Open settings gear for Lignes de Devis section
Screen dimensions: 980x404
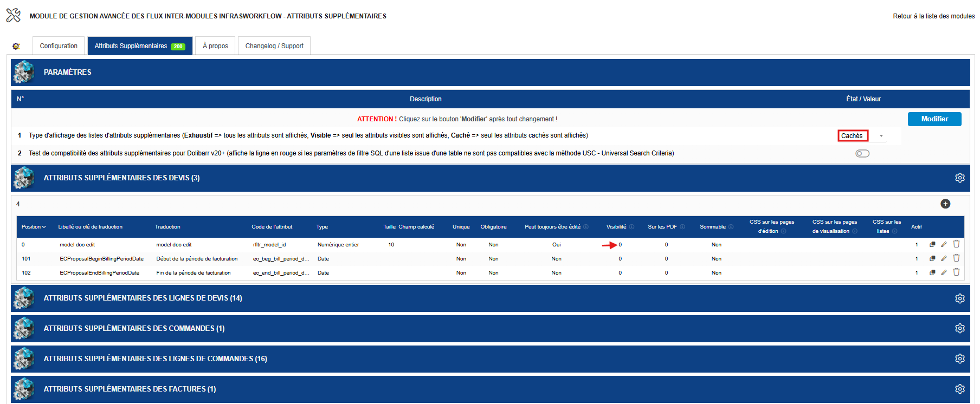960,298
